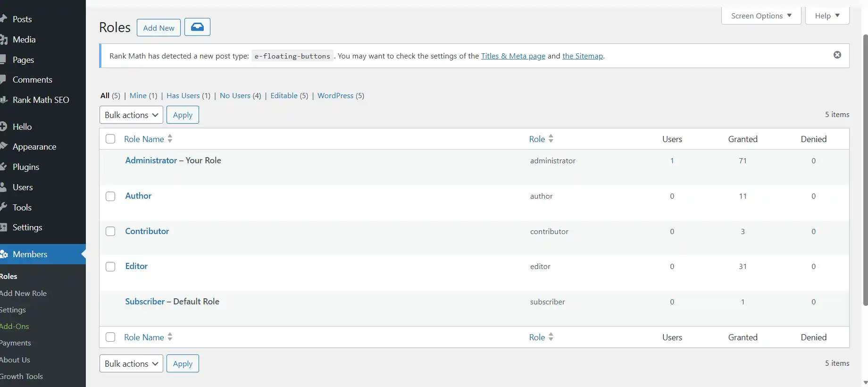This screenshot has width=868, height=387.
Task: Click the scrollbar down arrow
Action: coord(865,382)
